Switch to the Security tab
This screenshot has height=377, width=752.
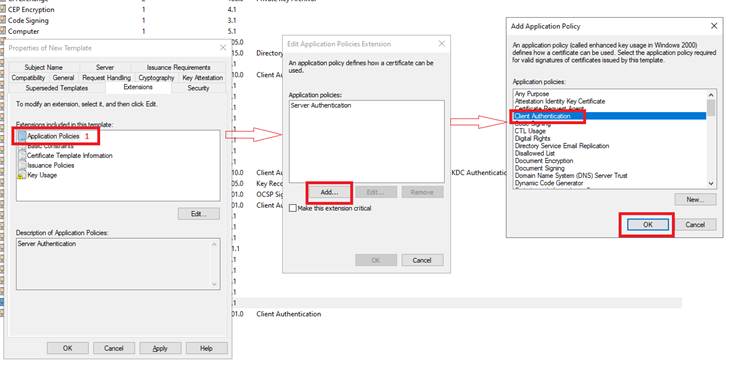199,88
